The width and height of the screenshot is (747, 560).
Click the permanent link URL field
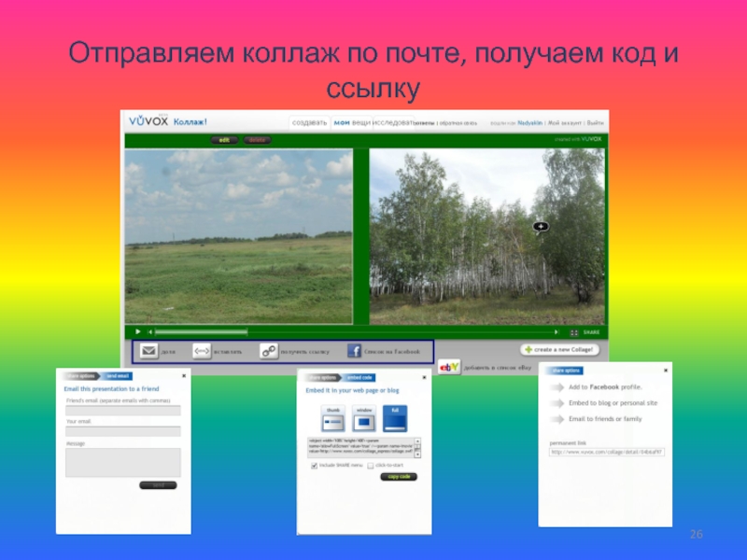click(x=606, y=453)
